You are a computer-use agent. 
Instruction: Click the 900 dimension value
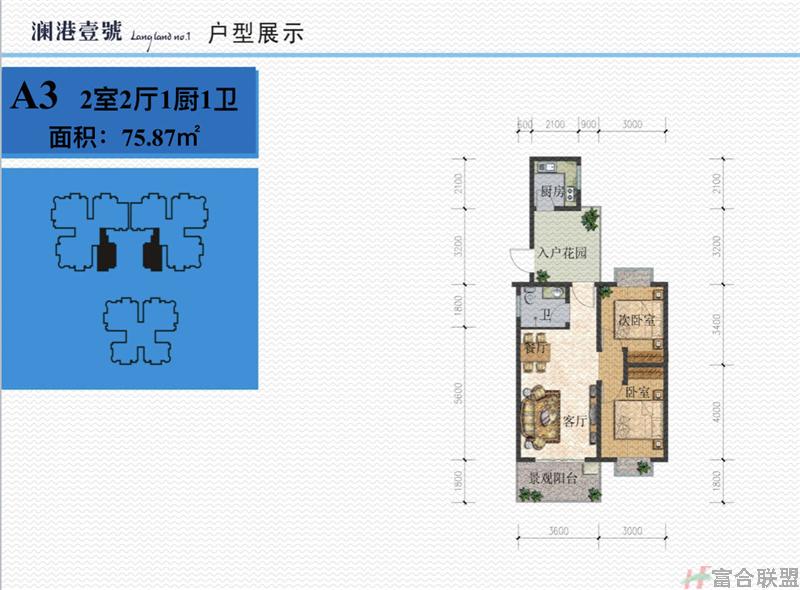coord(588,124)
